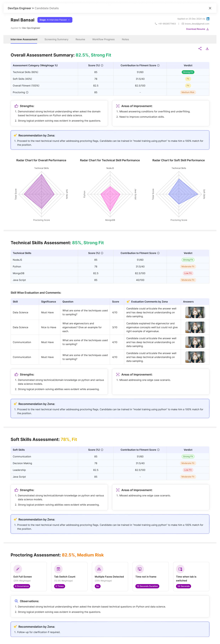Click the Strengths thumbs-up icon under Soft Skills Assessment
This screenshot has width=220, height=644.
pyautogui.click(x=16, y=490)
